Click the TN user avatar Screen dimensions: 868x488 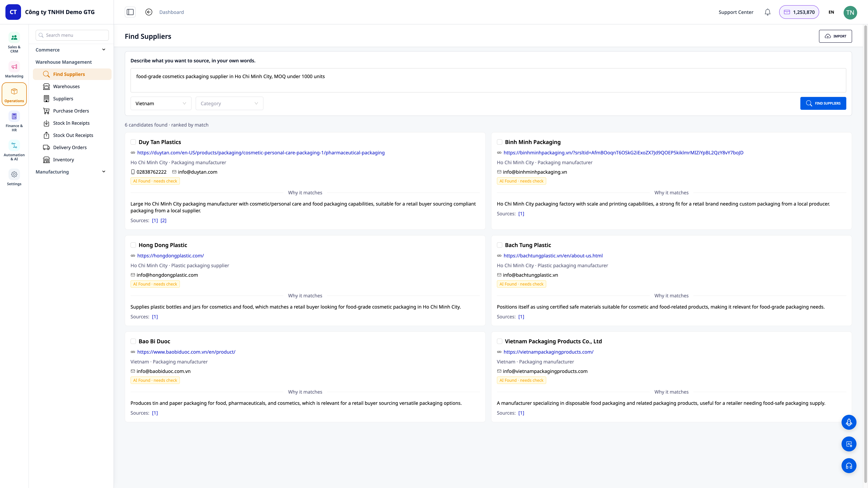pos(850,13)
